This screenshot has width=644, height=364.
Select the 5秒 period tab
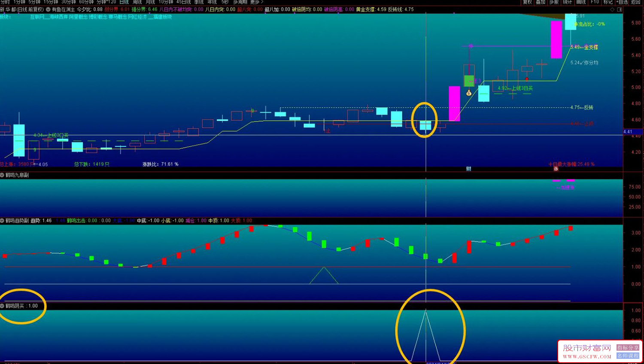[225, 2]
